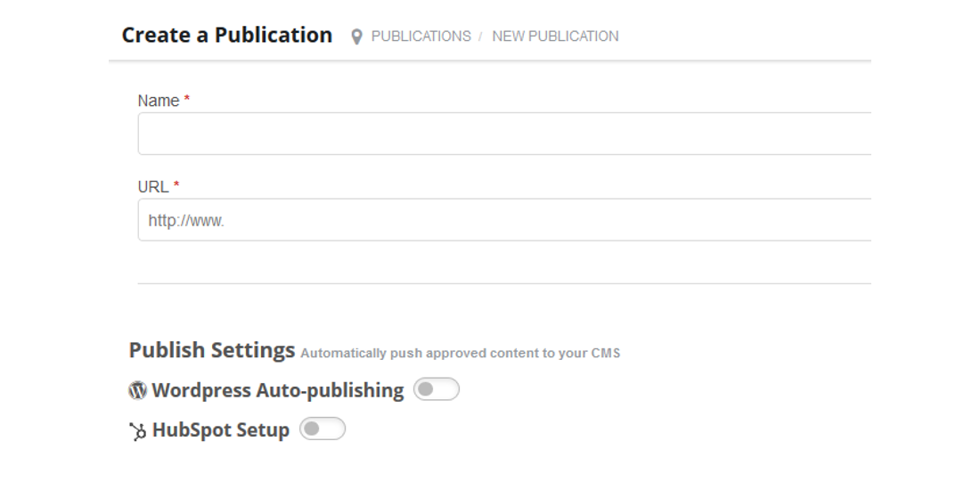Turn on the HubSpot Setup switch

[323, 429]
